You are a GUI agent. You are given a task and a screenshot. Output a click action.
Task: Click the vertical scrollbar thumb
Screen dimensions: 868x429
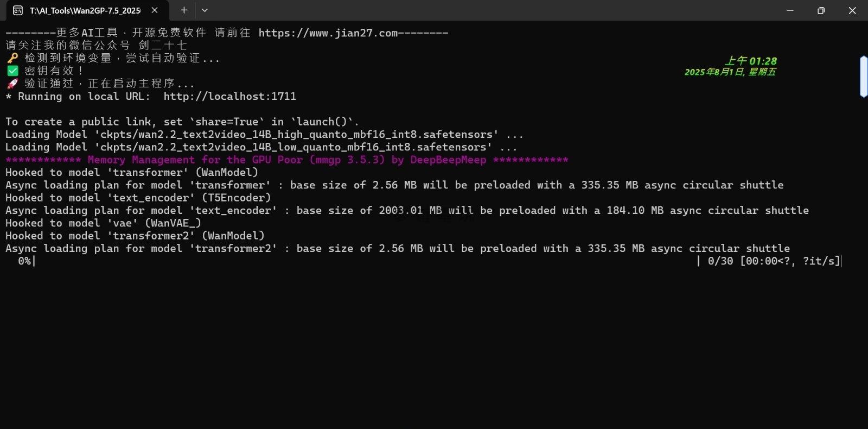[x=863, y=77]
